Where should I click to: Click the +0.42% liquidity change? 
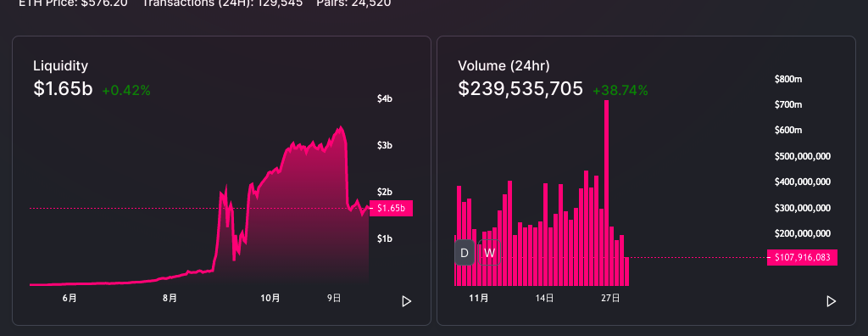click(126, 91)
